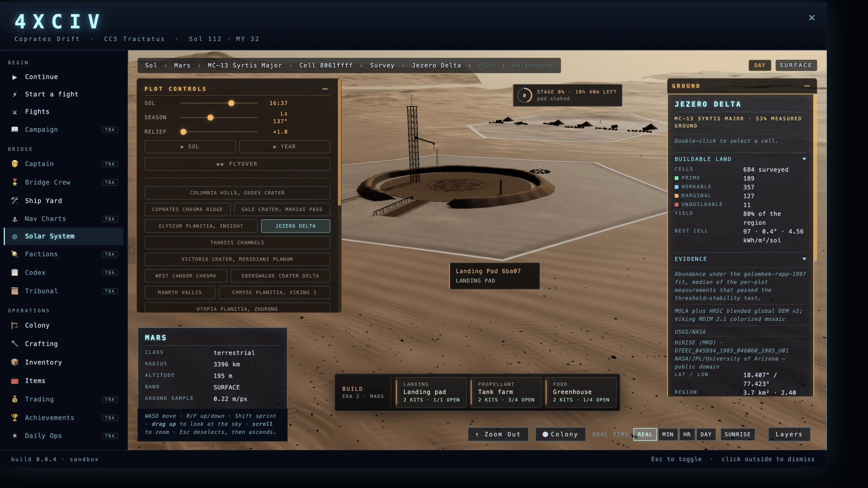Start the FLYOVER

[237, 164]
